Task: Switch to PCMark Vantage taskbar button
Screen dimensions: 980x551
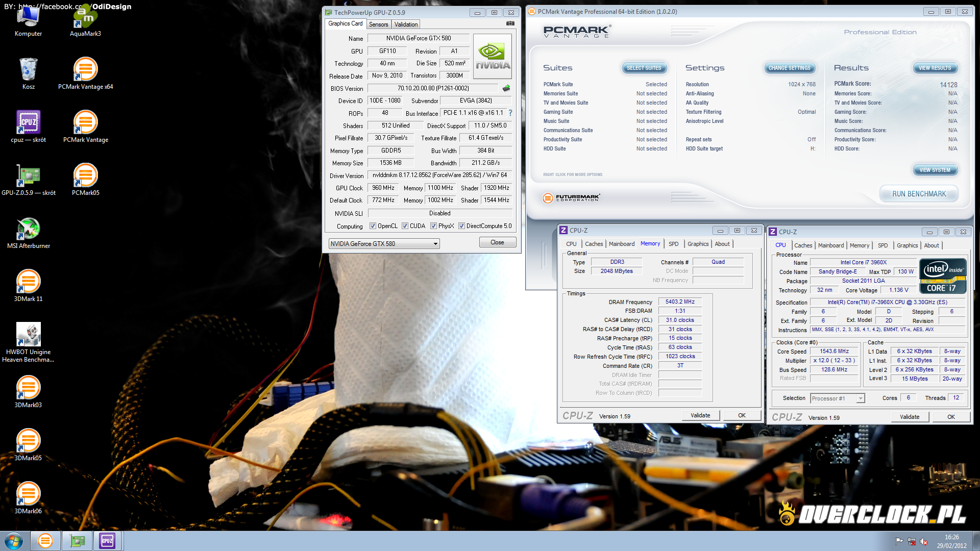Action: 45,541
